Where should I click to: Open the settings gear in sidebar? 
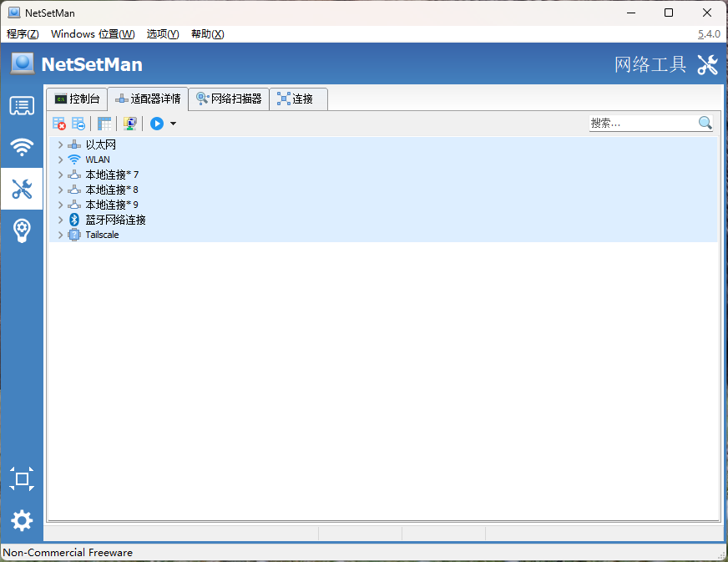[22, 520]
